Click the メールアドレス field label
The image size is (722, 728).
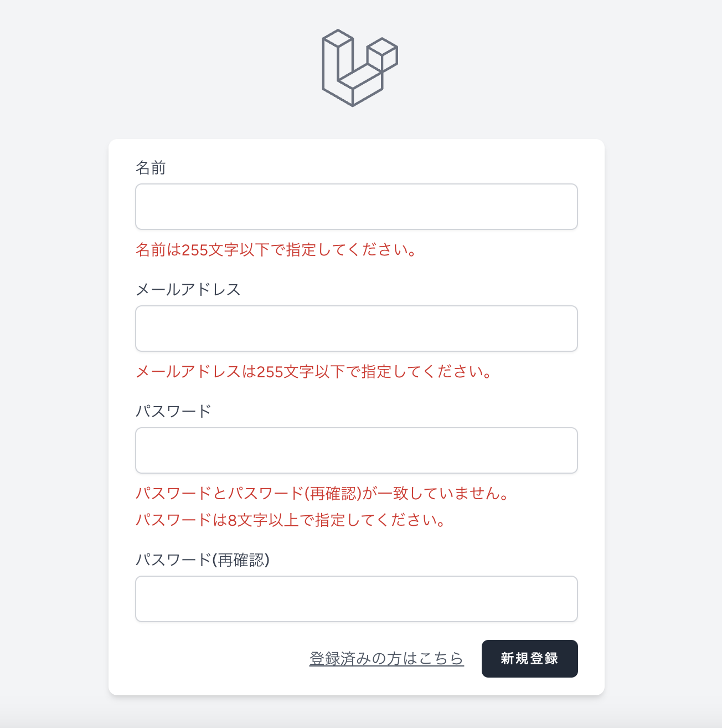click(189, 290)
